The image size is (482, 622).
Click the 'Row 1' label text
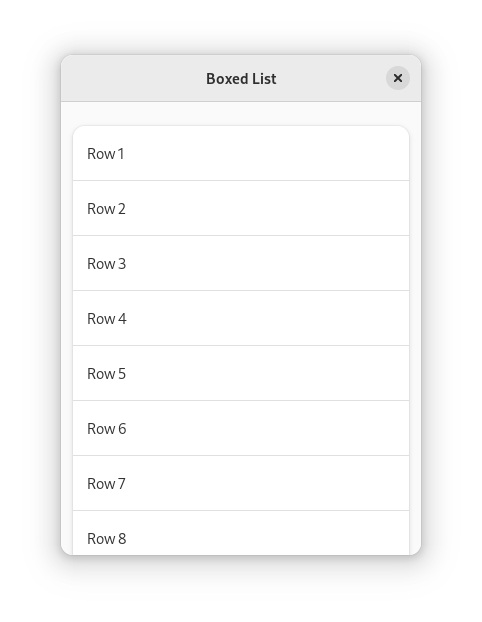click(x=106, y=154)
